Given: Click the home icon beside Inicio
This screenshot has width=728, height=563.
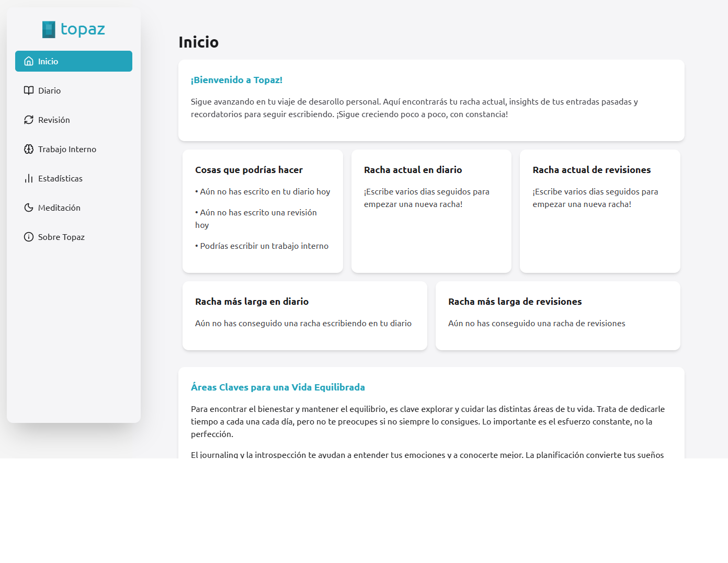Looking at the screenshot, I should 29,61.
